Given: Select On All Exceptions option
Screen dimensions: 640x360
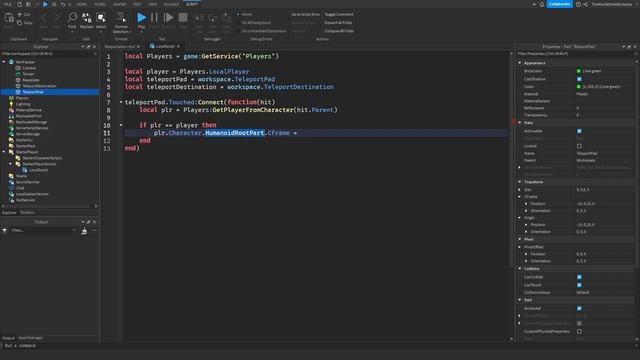Looking at the screenshot, I should [x=254, y=23].
